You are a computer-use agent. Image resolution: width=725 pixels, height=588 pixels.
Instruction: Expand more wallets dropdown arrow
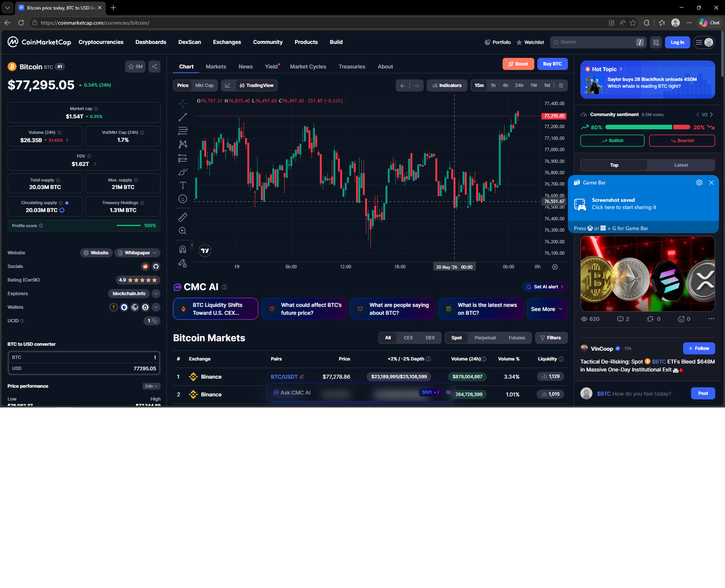point(156,307)
